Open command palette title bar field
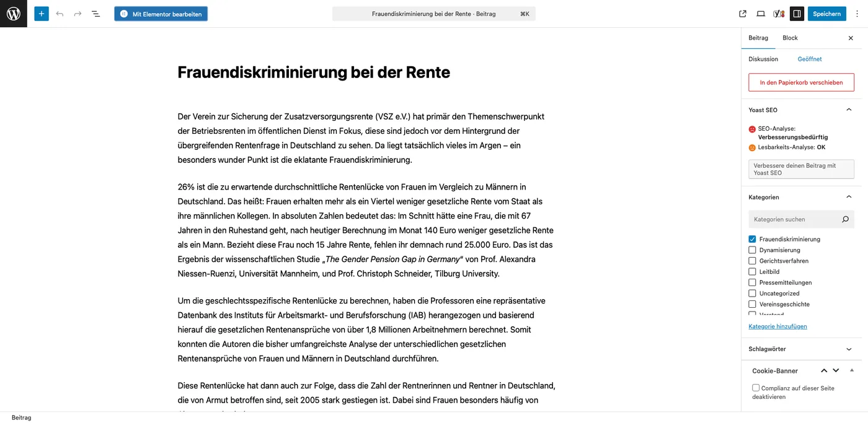The width and height of the screenshot is (868, 423). 434,14
